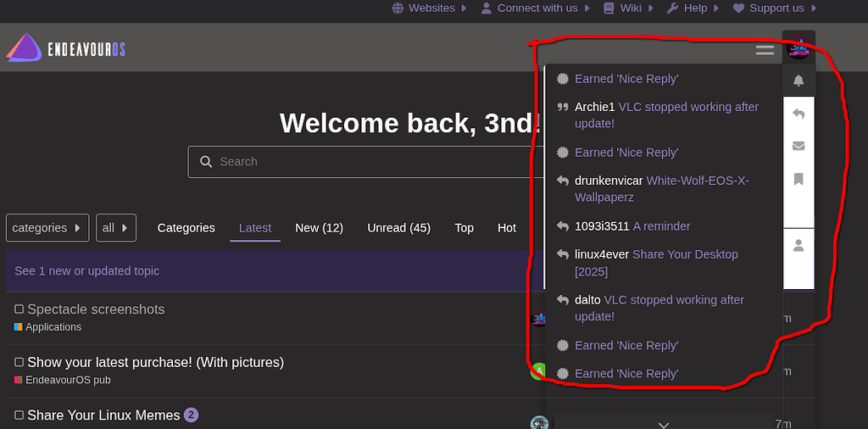Select the bell notifications tab icon
This screenshot has height=429, width=868.
(x=798, y=81)
